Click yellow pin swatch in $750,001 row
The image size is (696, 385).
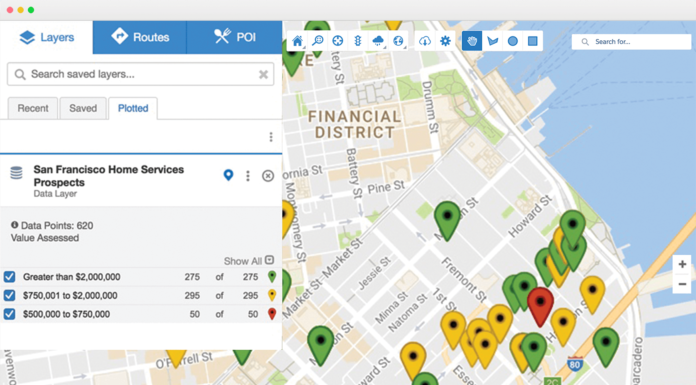pyautogui.click(x=272, y=295)
